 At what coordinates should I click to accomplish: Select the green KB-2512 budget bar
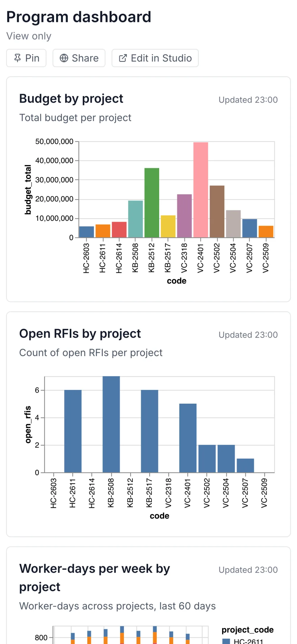pos(152,203)
